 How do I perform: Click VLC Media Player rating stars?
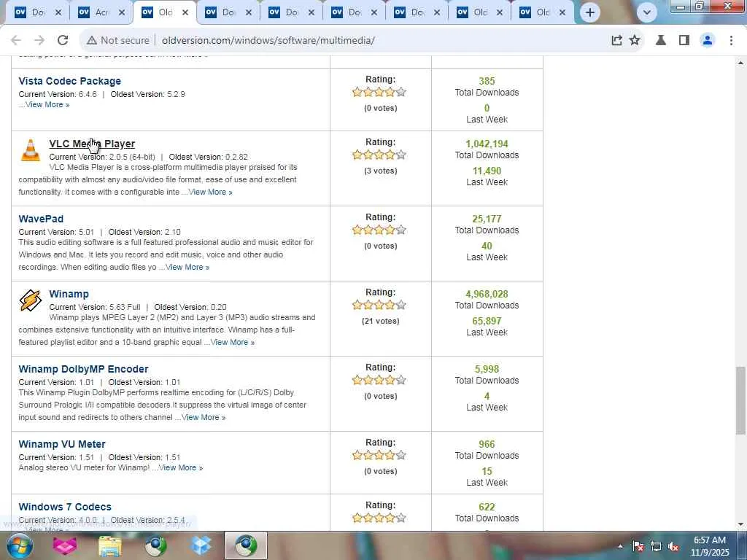click(379, 155)
